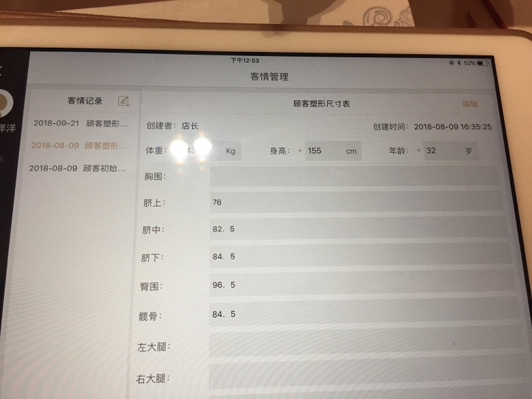Tap the 年龄 age field showing 32
Screen dimensions: 532x399
[x=450, y=151]
